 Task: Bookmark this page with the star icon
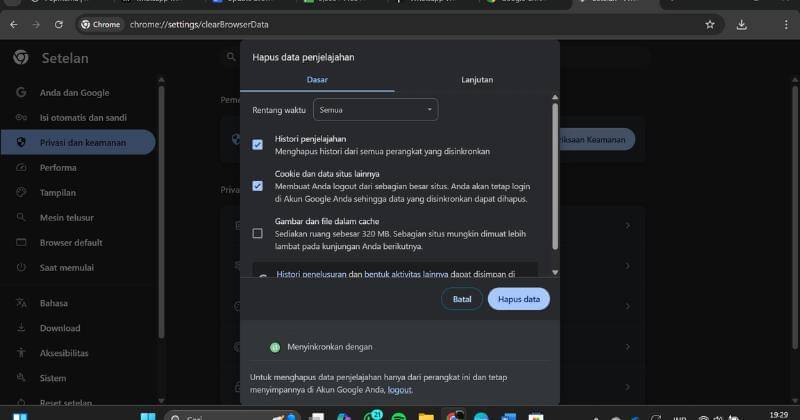709,23
